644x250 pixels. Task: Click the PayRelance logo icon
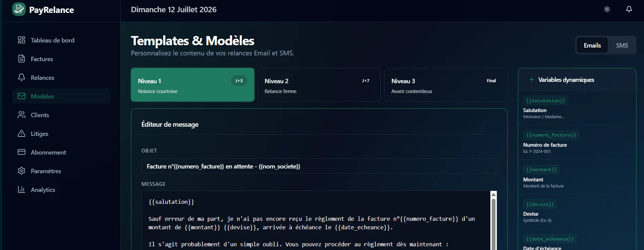pos(19,9)
